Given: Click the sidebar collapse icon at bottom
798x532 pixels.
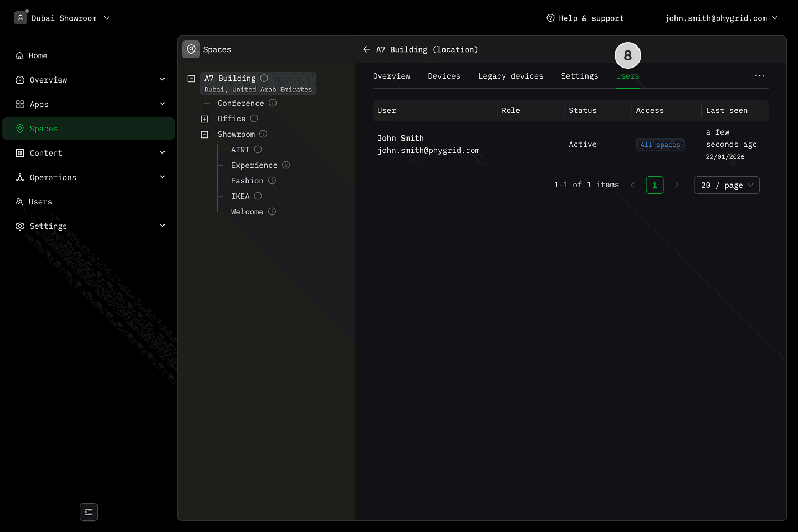Looking at the screenshot, I should [89, 512].
